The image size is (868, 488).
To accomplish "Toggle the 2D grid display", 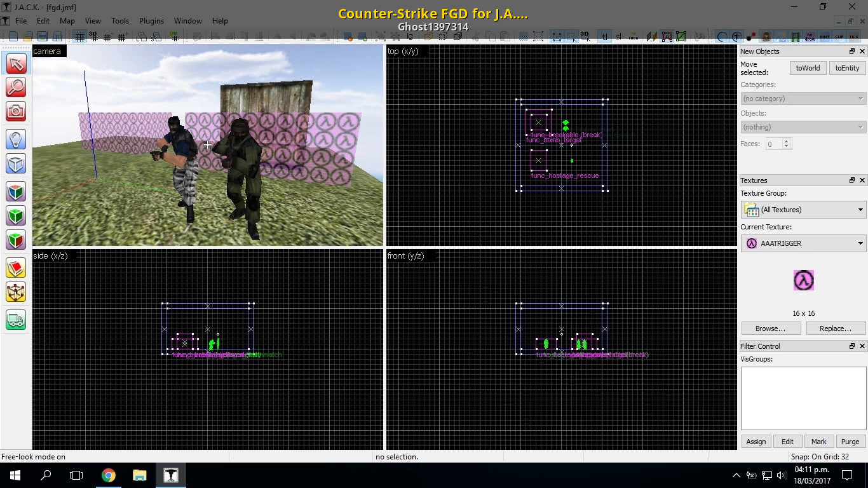I will pos(80,37).
